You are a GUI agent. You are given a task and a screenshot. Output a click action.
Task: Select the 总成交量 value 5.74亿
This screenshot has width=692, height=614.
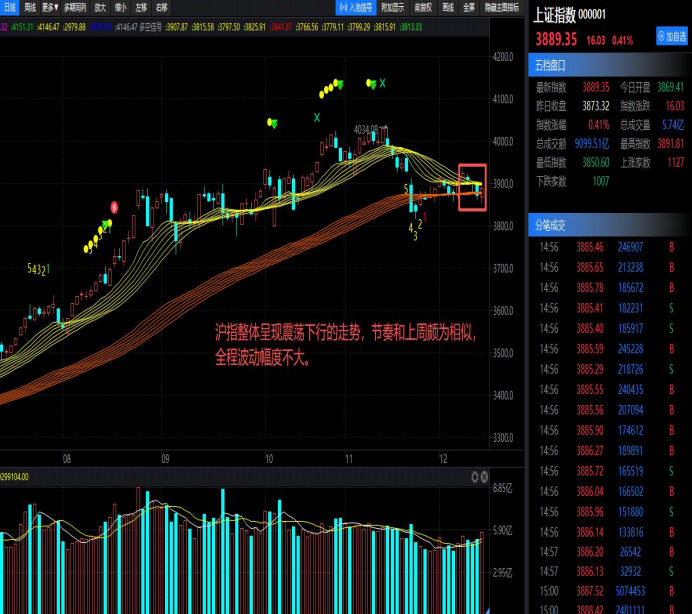click(x=673, y=125)
